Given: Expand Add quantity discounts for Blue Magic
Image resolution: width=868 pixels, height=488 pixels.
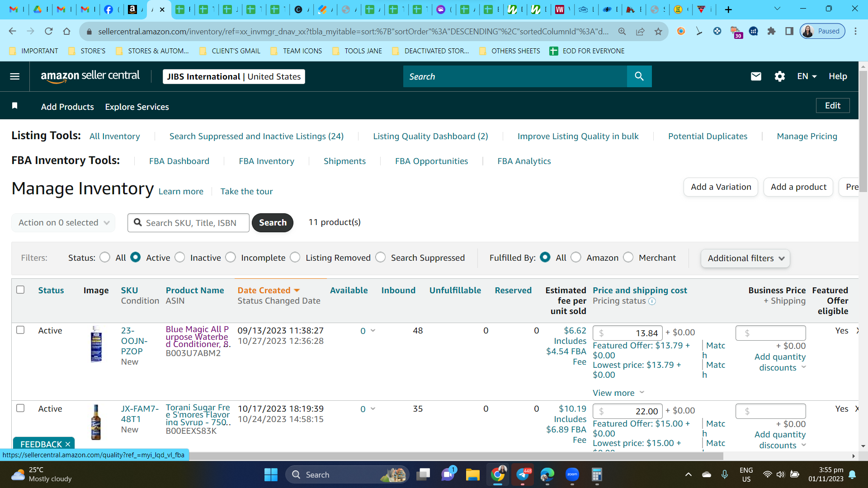Looking at the screenshot, I should pos(780,362).
